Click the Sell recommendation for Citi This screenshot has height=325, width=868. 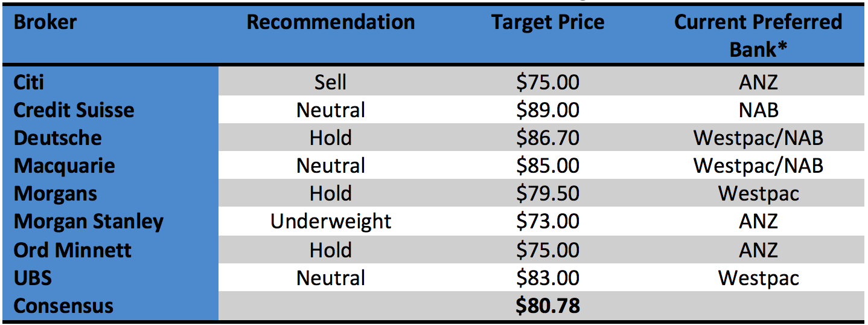click(x=331, y=82)
